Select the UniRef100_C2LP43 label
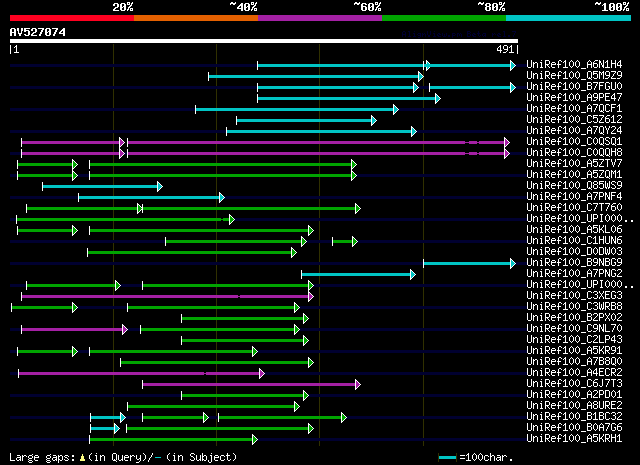Viewport: 640px width, 465px height. click(574, 340)
